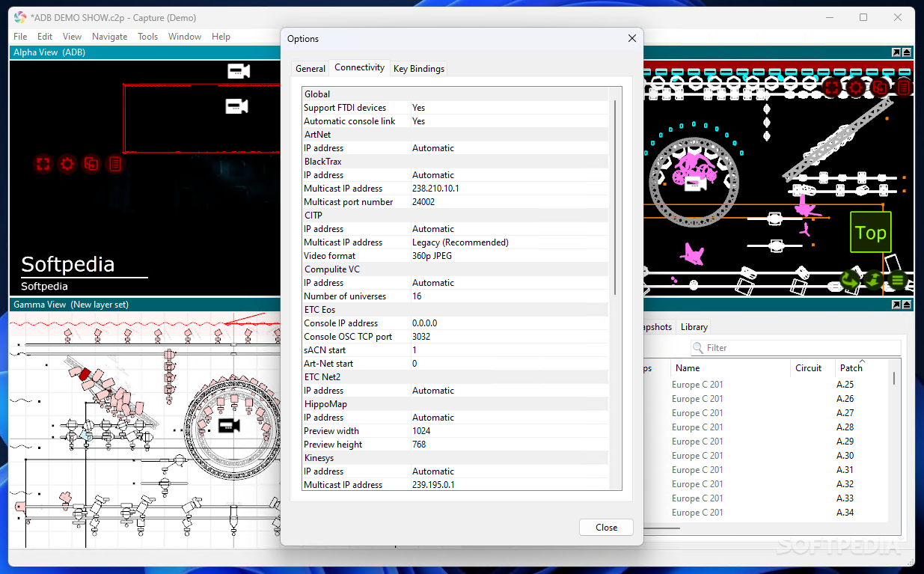This screenshot has width=924, height=574.
Task: Click the green rotate-view icon
Action: (849, 281)
